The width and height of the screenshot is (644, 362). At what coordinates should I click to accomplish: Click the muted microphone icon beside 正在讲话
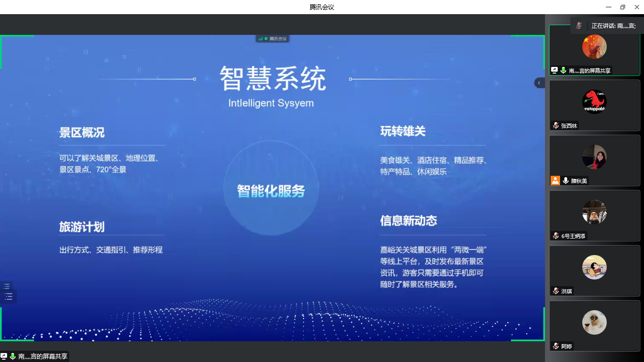[x=579, y=26]
